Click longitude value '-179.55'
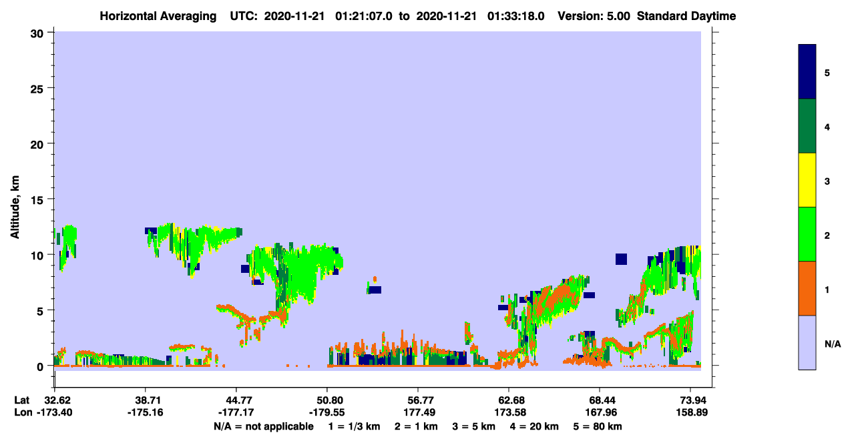Image resolution: width=868 pixels, height=445 pixels. (327, 413)
